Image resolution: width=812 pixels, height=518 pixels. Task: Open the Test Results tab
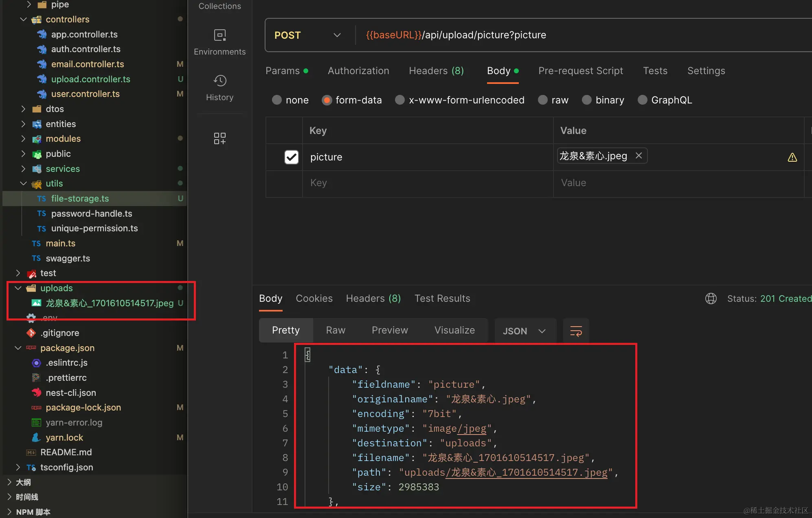click(x=442, y=299)
